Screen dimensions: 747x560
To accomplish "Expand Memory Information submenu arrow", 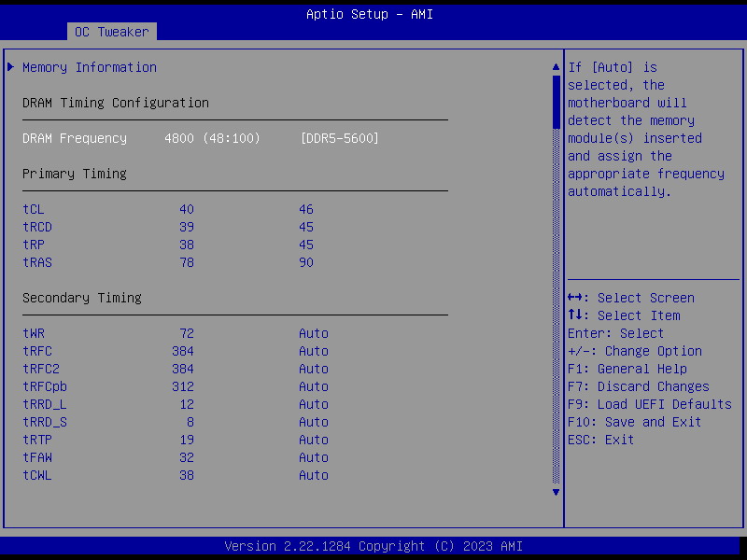I will point(10,67).
